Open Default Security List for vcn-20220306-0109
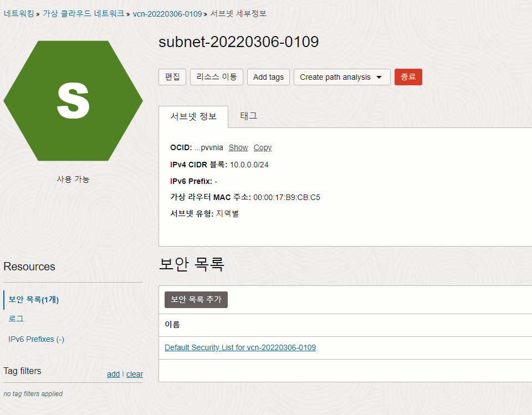532x415 pixels. pyautogui.click(x=240, y=347)
